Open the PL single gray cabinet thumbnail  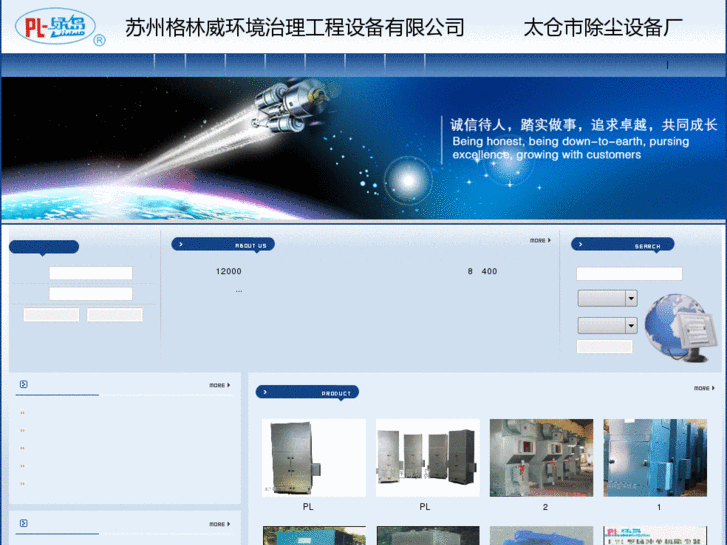coord(314,458)
